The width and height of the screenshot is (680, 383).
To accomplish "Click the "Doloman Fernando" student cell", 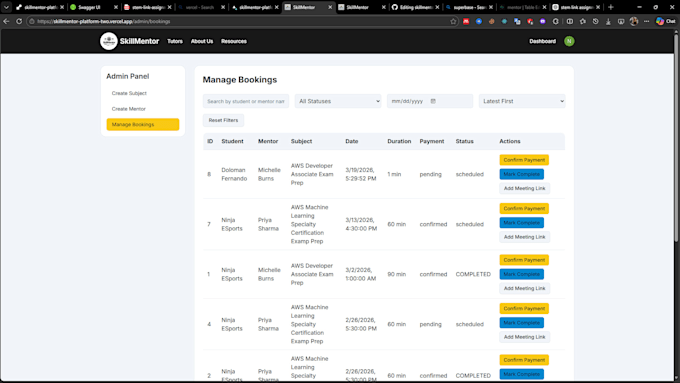I will tap(234, 174).
